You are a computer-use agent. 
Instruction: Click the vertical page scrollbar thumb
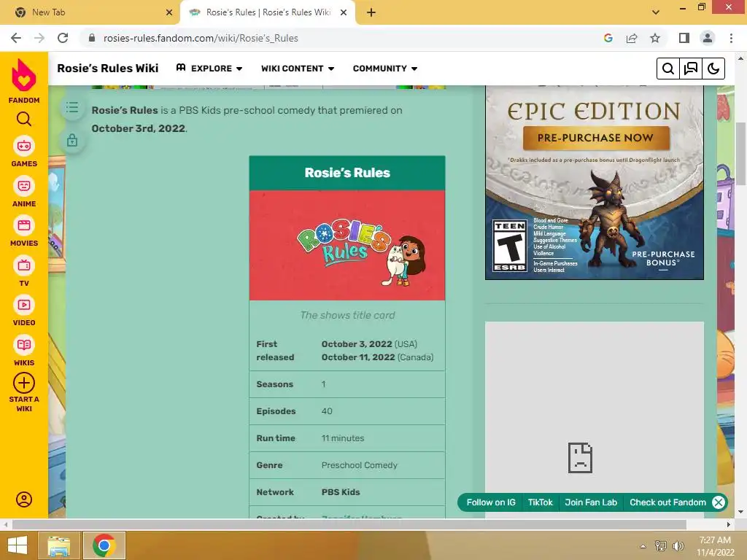(740, 153)
